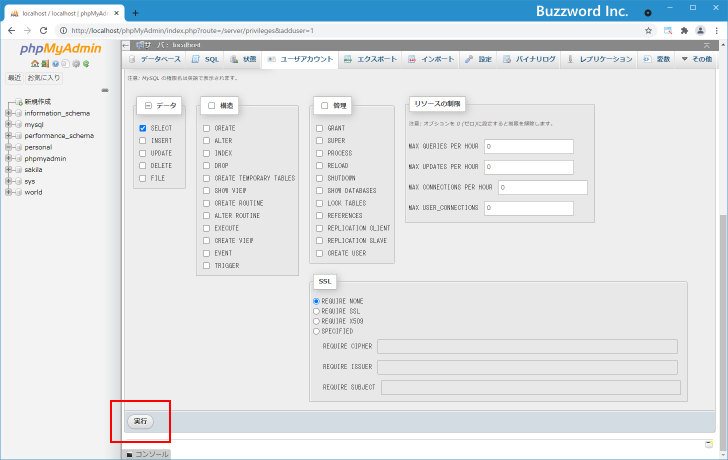The height and width of the screenshot is (460, 728).
Task: Open the エクスポート tab
Action: 370,59
